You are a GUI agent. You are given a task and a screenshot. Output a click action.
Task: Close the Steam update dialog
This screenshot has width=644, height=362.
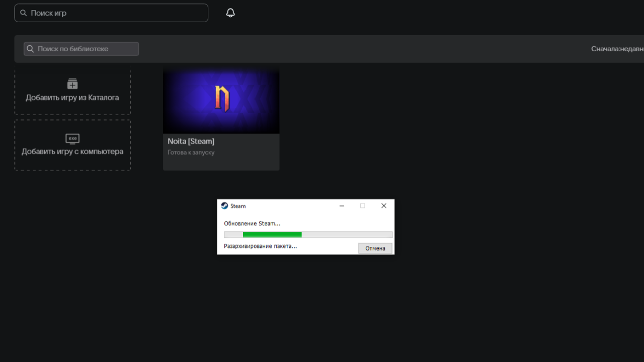click(x=384, y=206)
